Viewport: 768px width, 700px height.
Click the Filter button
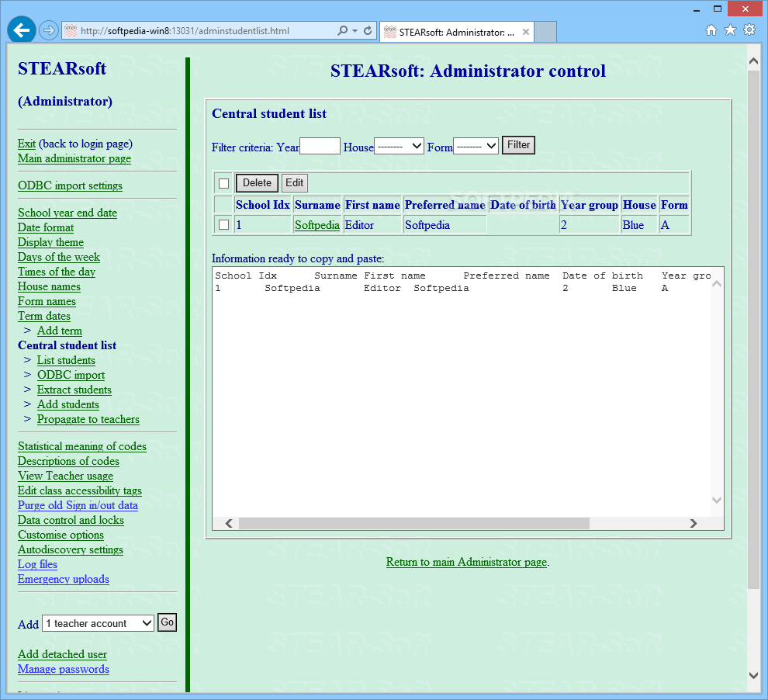(x=518, y=145)
